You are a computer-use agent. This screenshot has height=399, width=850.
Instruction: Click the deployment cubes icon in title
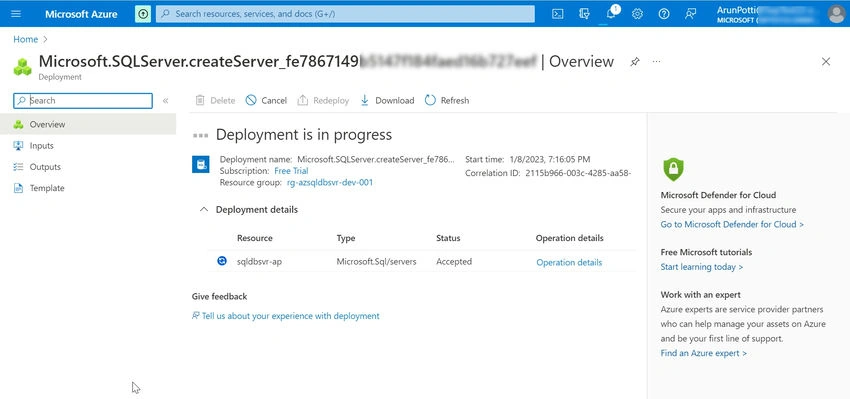22,67
